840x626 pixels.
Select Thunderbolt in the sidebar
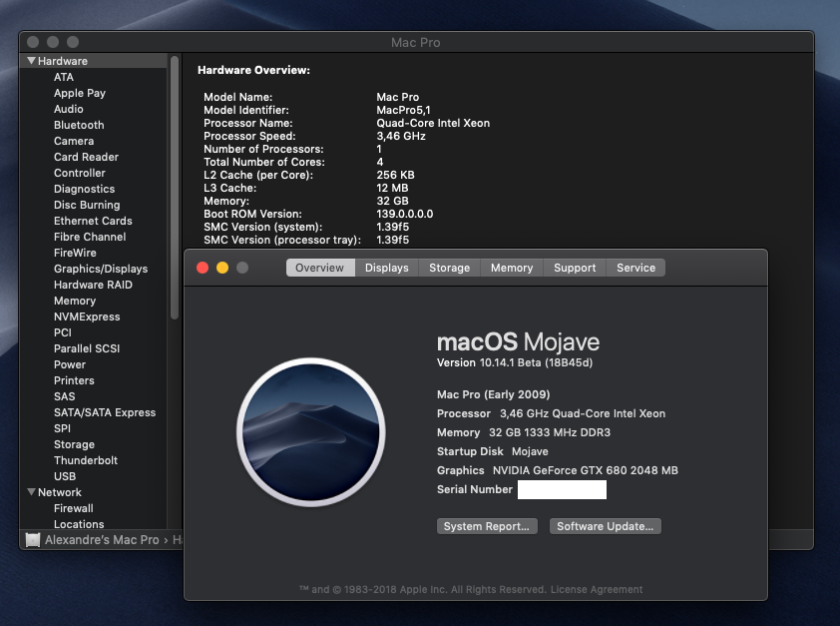coord(86,460)
